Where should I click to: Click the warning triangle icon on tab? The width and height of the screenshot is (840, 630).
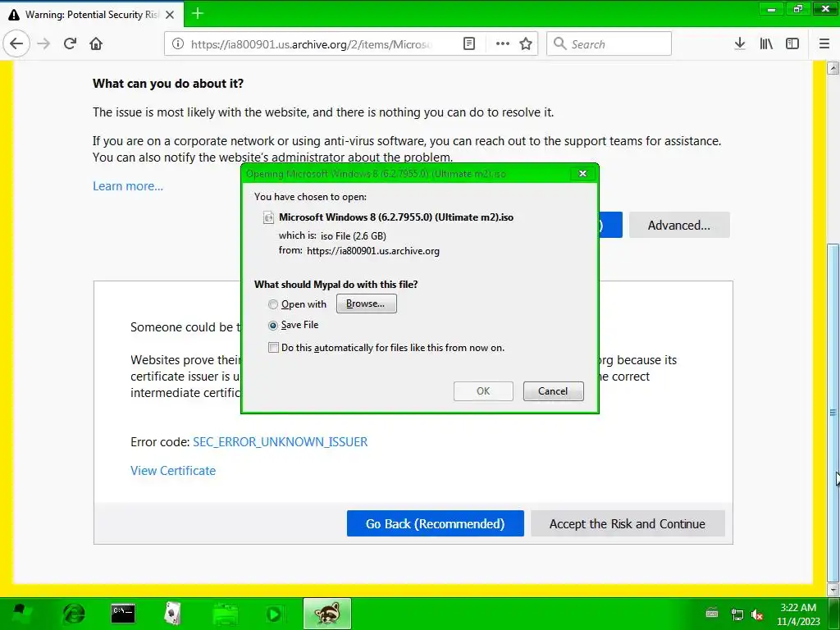point(15,15)
